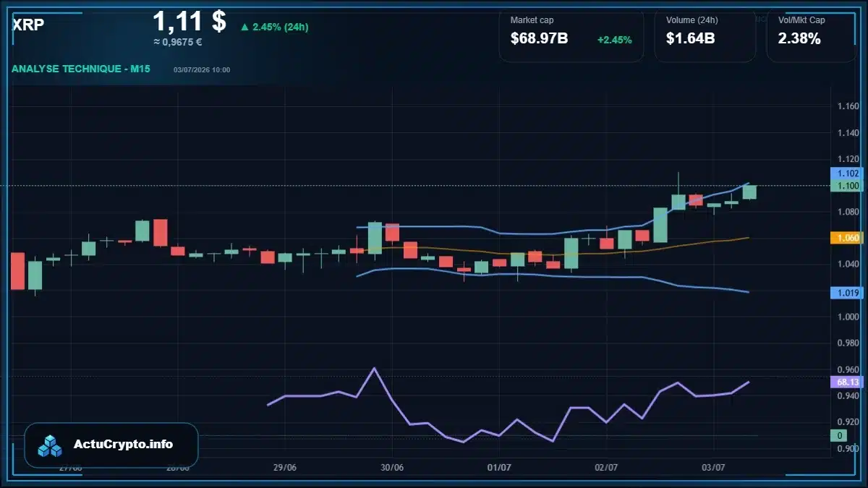Click the purple 68.13 RSI value tag
This screenshot has height=488, width=868.
(x=847, y=382)
